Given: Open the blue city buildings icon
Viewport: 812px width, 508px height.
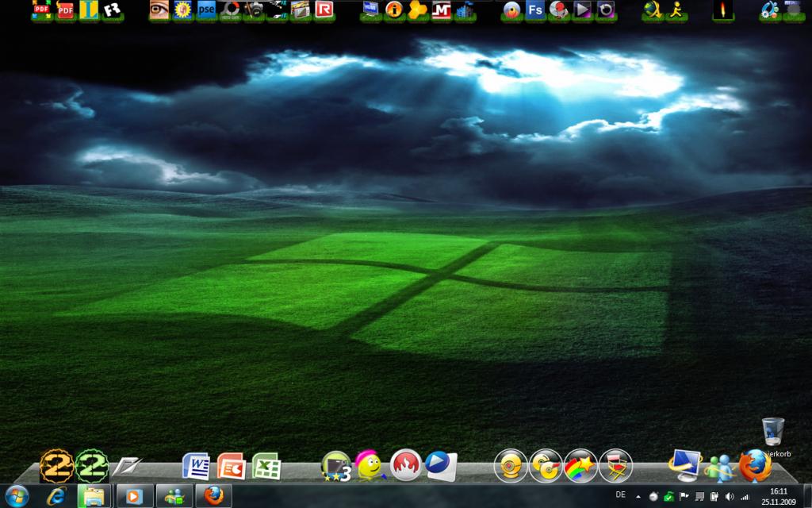Looking at the screenshot, I should pyautogui.click(x=465, y=10).
